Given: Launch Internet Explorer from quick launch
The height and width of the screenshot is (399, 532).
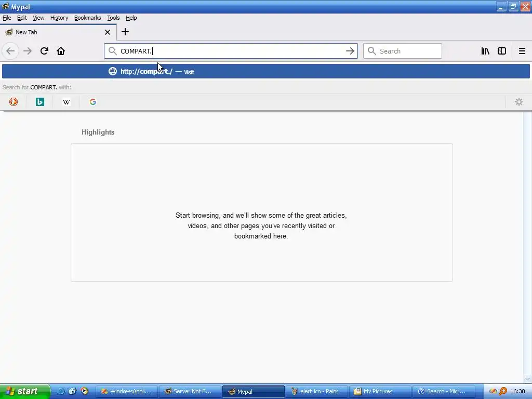Looking at the screenshot, I should [x=60, y=391].
